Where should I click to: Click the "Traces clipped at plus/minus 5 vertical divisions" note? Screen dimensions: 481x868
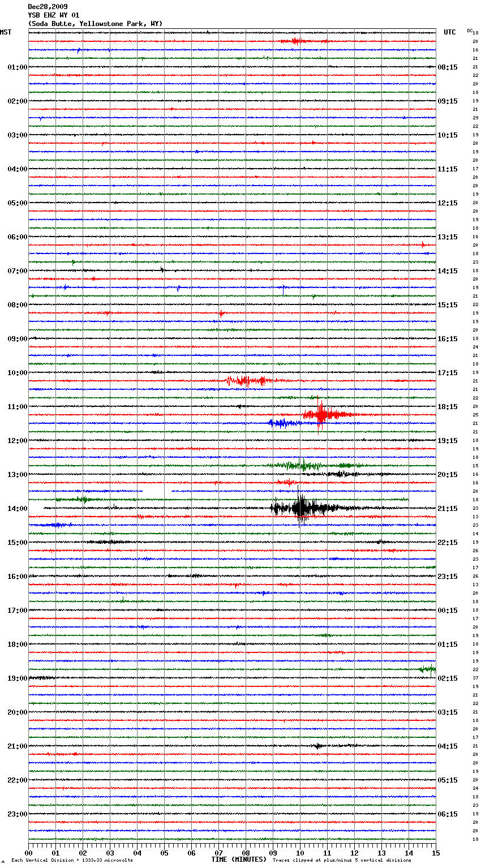(342, 860)
